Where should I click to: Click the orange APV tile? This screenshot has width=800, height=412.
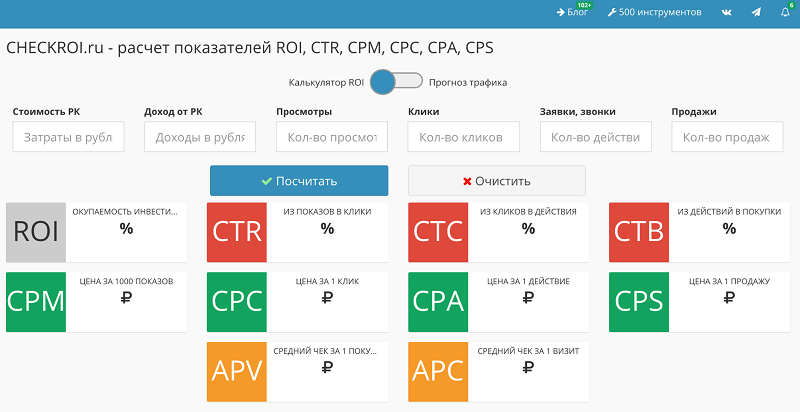click(237, 372)
